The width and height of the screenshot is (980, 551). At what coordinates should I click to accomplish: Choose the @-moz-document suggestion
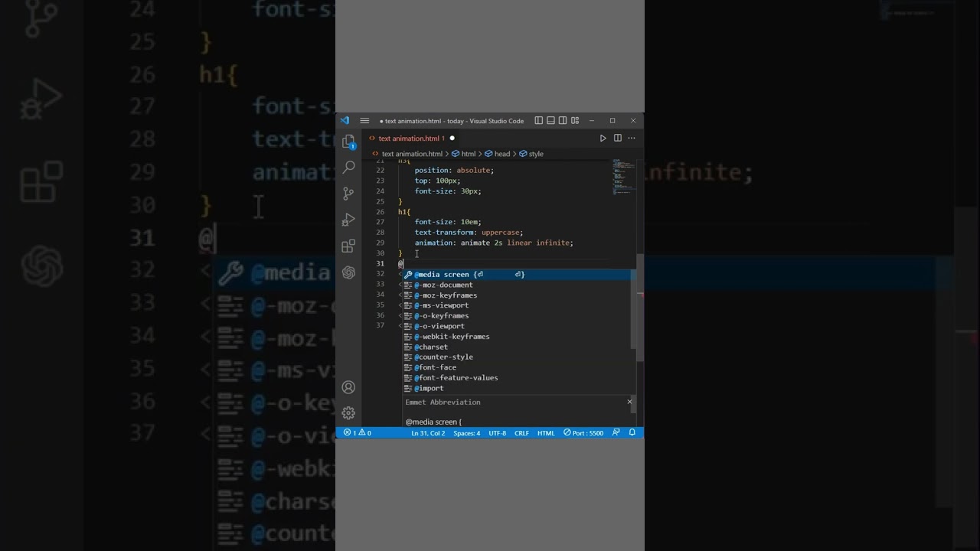click(x=517, y=285)
